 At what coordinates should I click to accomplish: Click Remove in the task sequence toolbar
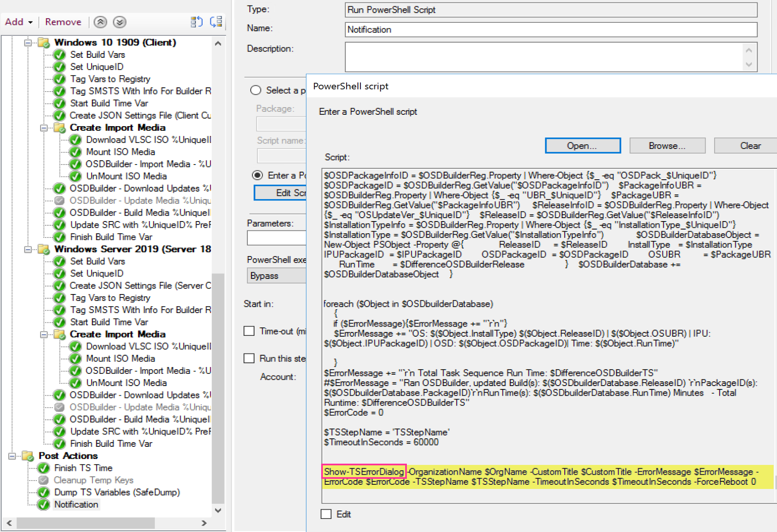[x=63, y=22]
